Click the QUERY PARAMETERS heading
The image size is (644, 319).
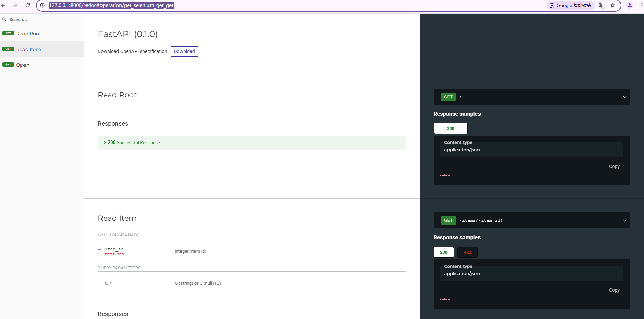119,268
